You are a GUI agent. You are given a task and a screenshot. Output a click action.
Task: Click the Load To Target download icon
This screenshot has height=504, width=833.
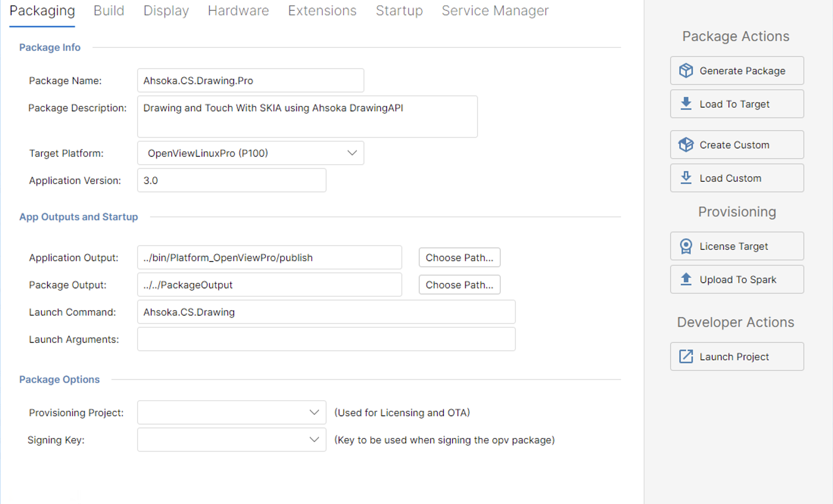coord(686,104)
